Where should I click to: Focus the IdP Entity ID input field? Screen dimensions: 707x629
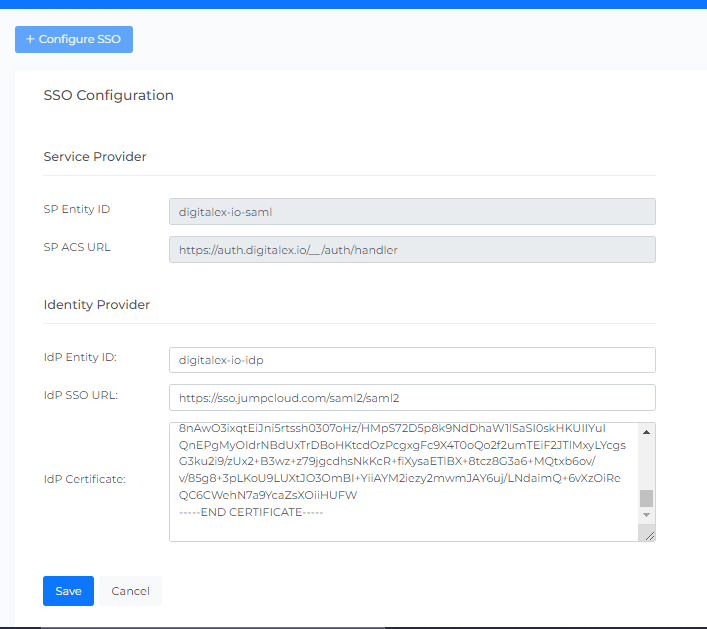click(x=412, y=360)
